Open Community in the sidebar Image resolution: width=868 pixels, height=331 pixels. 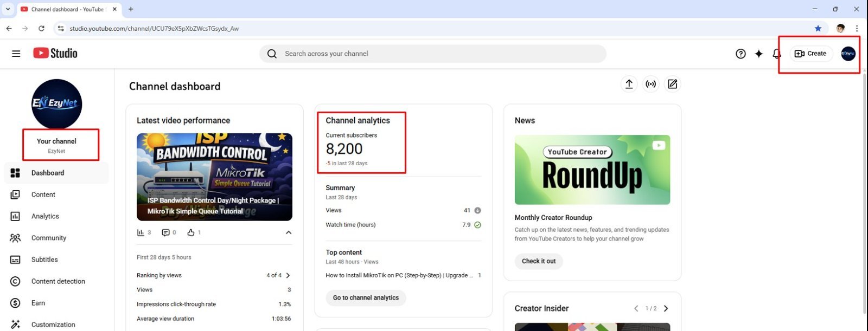pos(56,238)
